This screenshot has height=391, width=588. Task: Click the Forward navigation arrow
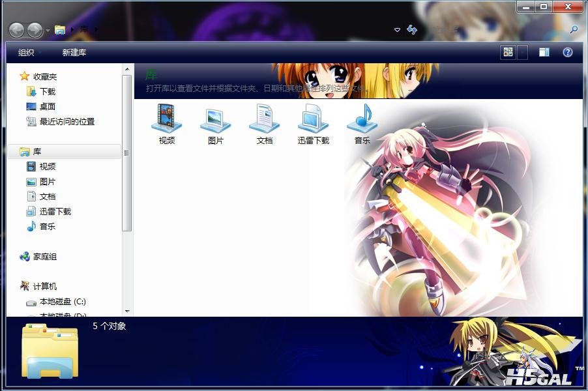(x=35, y=30)
